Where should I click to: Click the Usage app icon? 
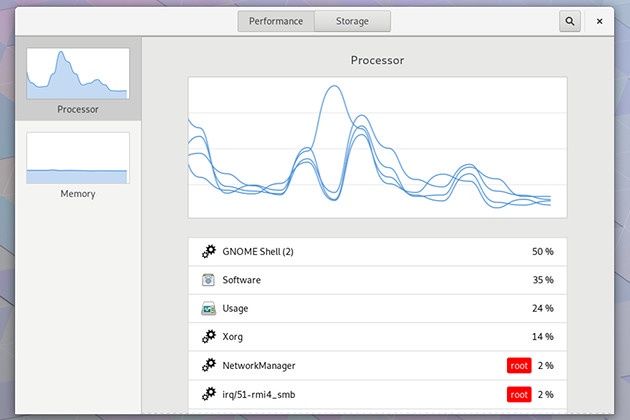tap(208, 308)
